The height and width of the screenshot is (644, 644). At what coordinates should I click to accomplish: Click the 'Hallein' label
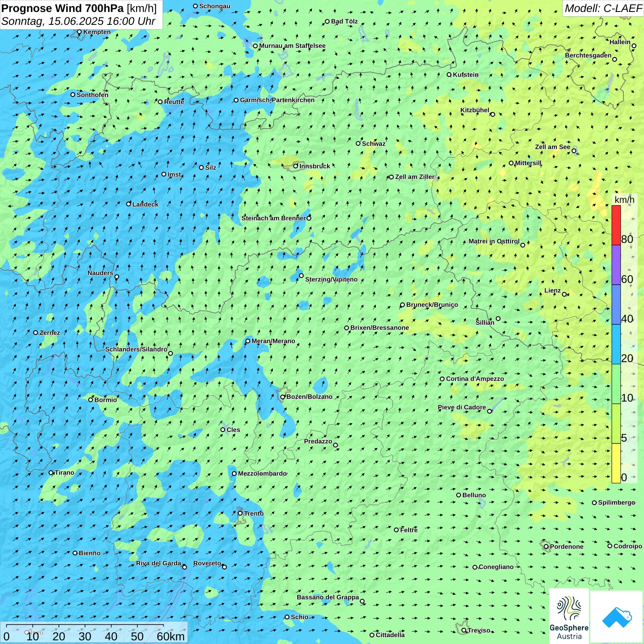click(620, 42)
